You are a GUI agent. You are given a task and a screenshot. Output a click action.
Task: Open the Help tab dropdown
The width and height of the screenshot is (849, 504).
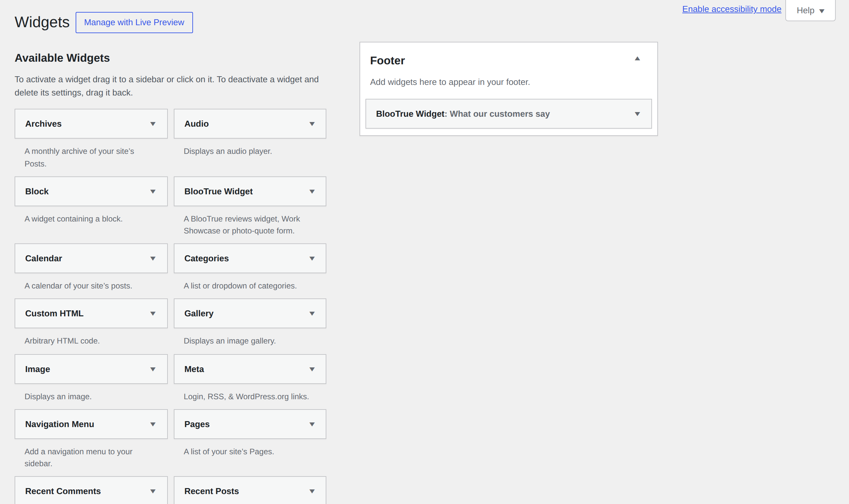pyautogui.click(x=810, y=11)
